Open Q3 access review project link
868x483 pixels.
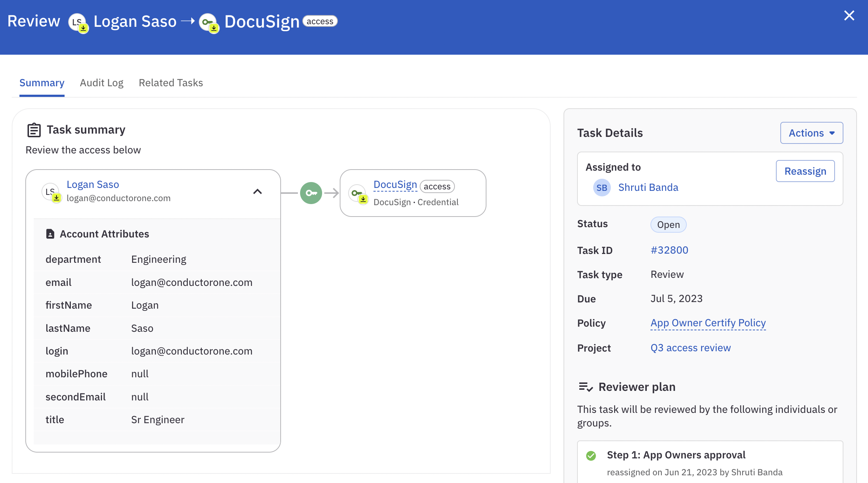tap(691, 348)
